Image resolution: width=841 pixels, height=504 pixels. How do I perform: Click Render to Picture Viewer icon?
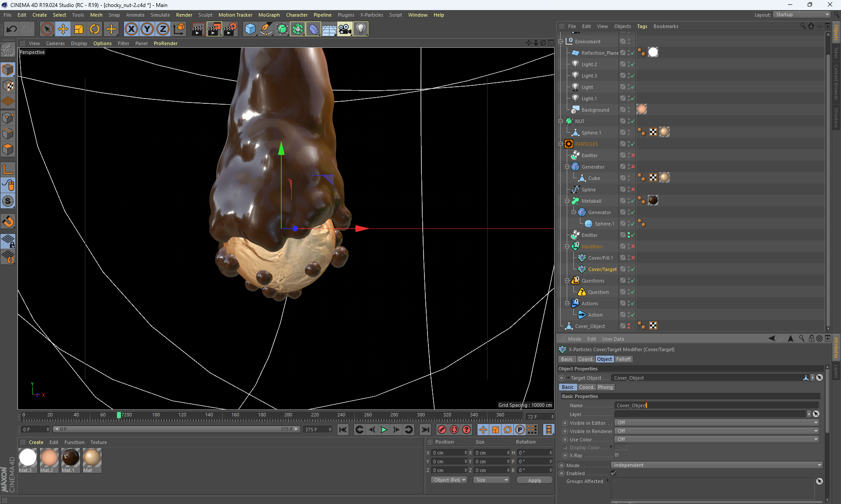click(214, 29)
